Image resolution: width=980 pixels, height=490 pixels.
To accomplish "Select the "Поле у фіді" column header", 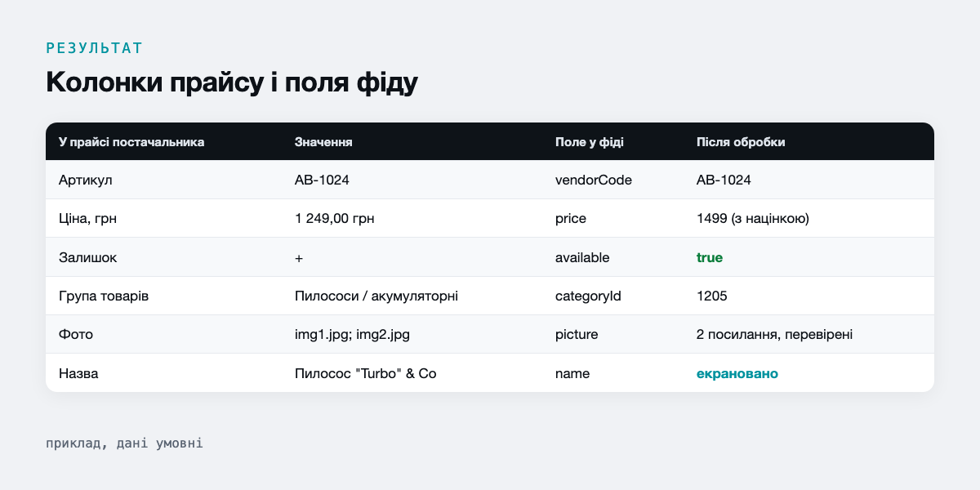I will click(x=590, y=142).
